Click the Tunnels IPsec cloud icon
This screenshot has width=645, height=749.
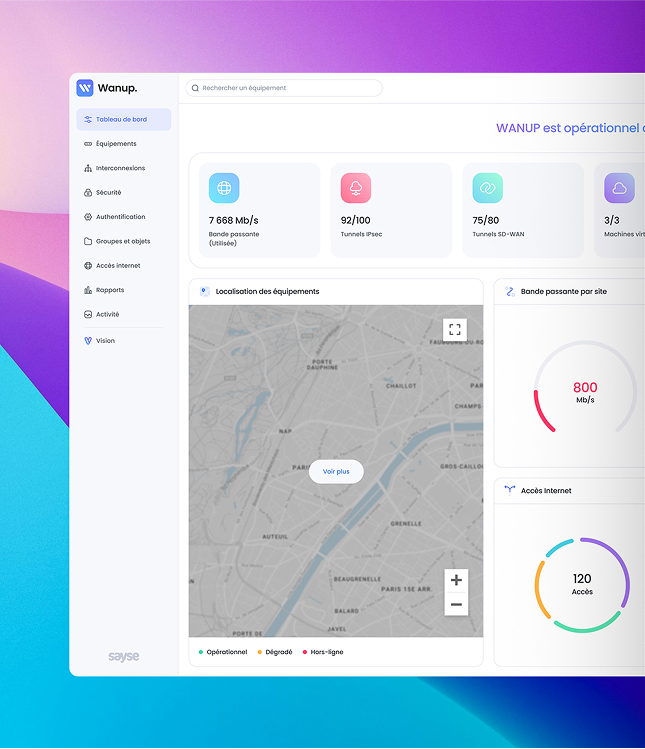point(356,188)
